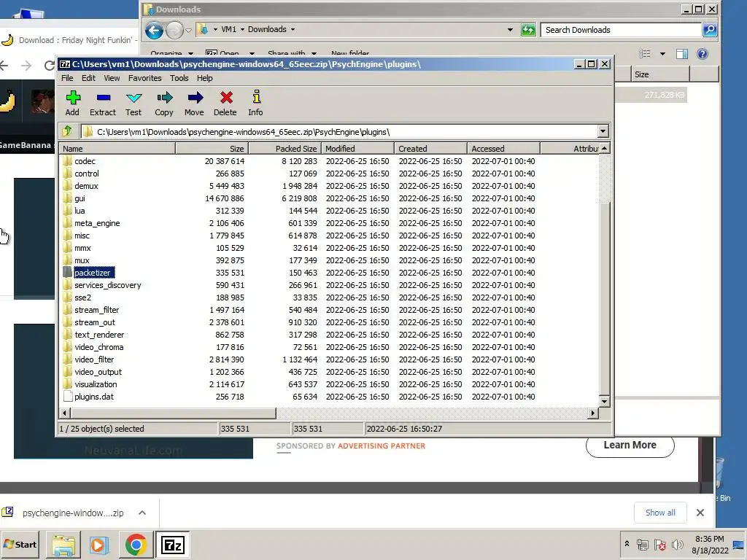The width and height of the screenshot is (747, 560).
Task: Click the network tray icon
Action: coord(642,545)
